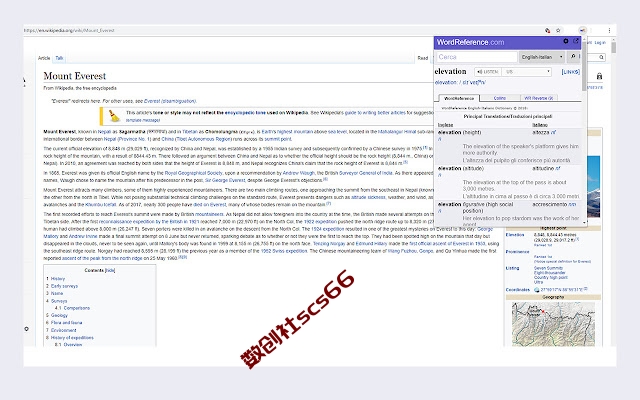Select Wikipedia Article tab
640x400 pixels.
44,58
